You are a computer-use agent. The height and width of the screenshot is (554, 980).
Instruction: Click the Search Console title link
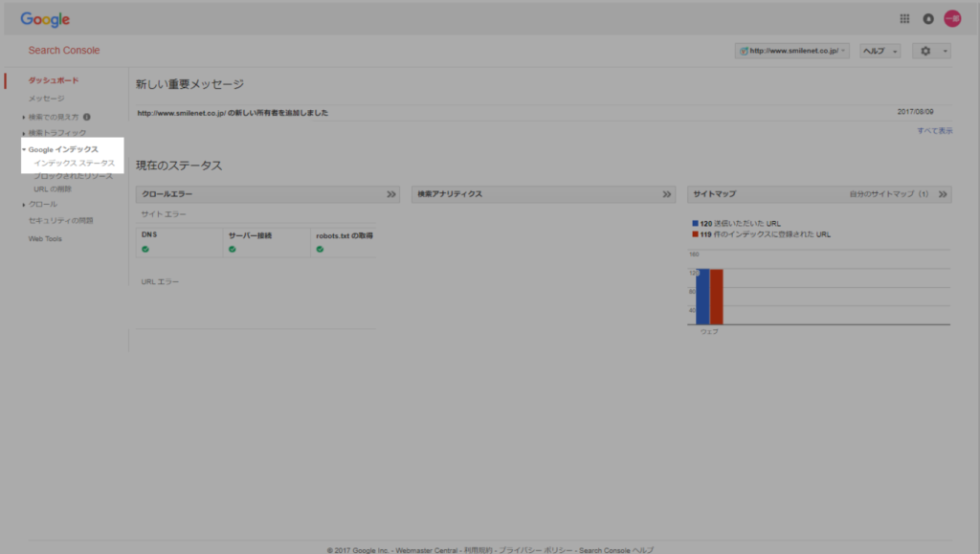[x=64, y=51]
